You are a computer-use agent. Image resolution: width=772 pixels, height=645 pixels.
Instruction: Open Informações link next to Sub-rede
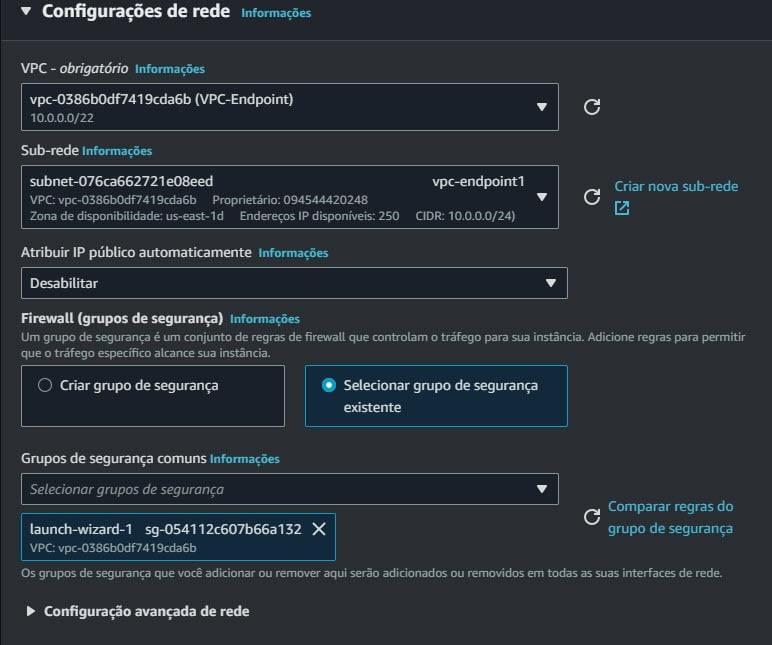pos(117,151)
